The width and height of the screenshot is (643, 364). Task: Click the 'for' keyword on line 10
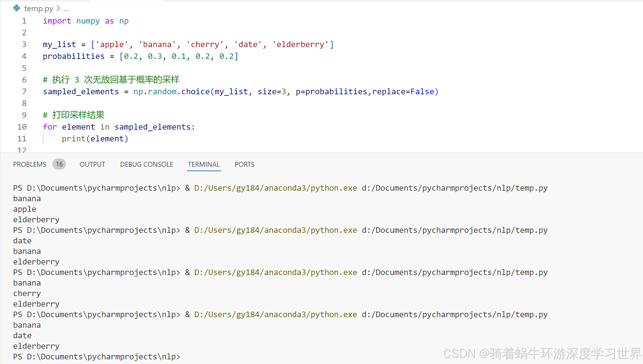pos(50,127)
